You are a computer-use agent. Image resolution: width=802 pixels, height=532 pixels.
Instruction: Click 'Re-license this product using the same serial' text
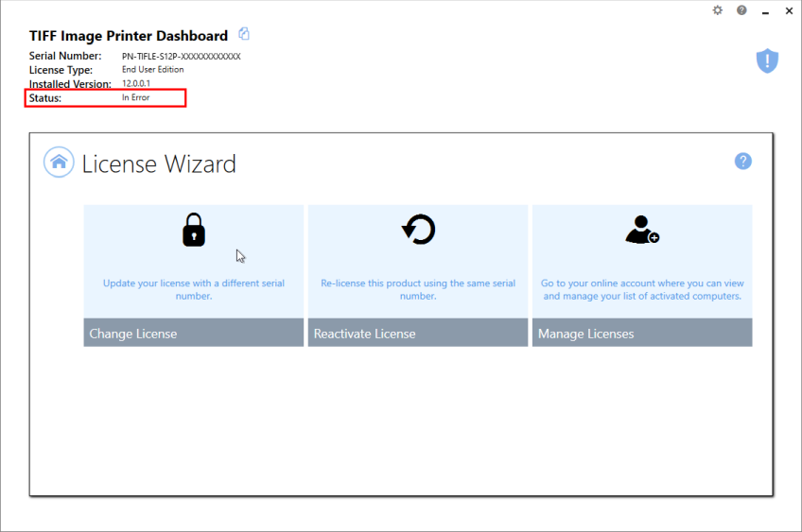pyautogui.click(x=418, y=289)
